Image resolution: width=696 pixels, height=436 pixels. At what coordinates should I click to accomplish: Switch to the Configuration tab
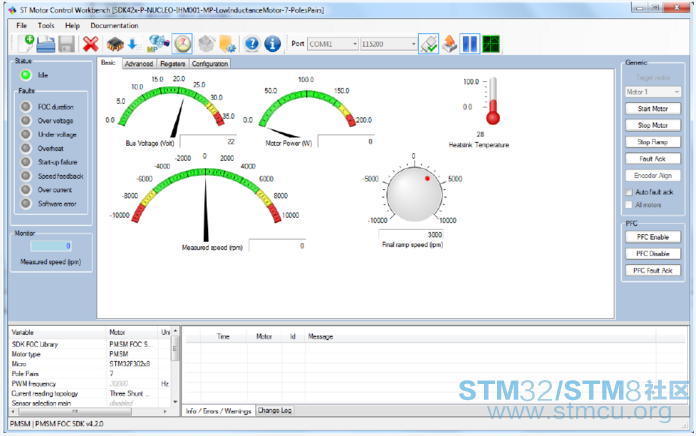pos(210,63)
